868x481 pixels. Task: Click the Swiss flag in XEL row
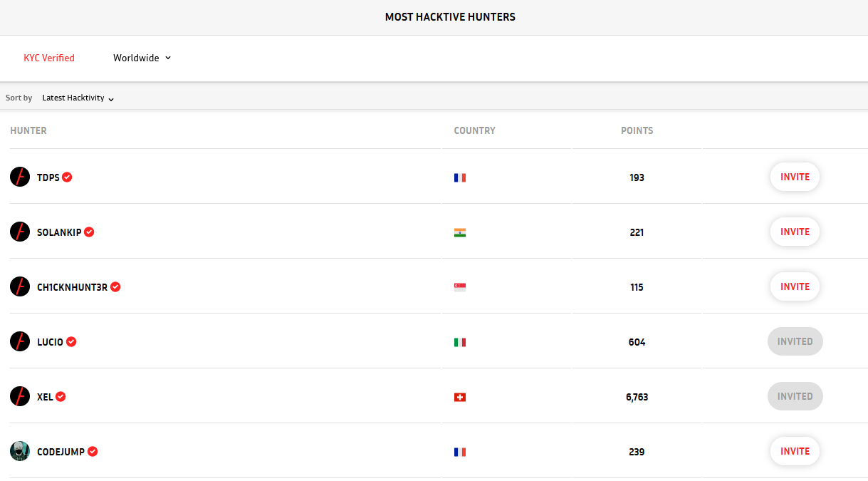pos(460,397)
